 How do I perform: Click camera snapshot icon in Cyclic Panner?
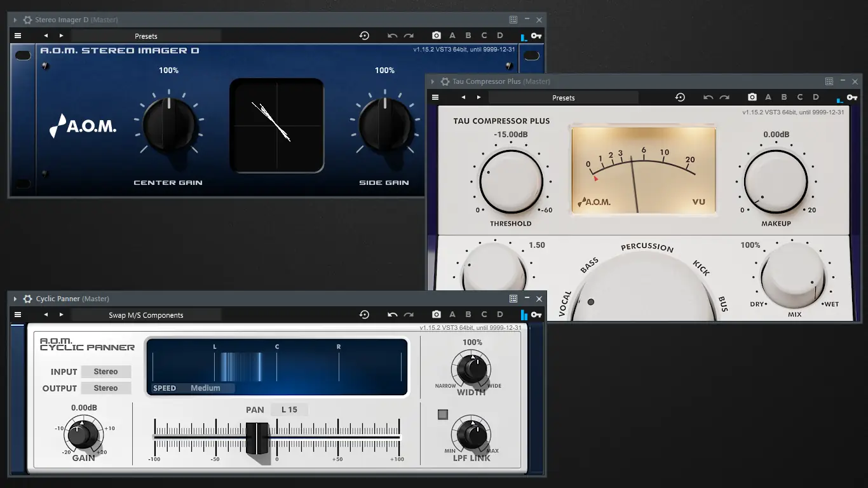click(x=437, y=315)
